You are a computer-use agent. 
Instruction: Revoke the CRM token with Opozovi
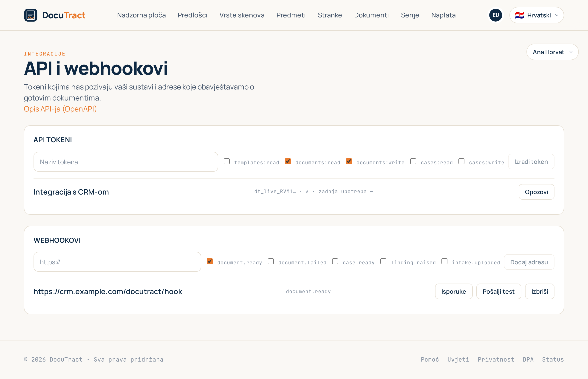[x=536, y=192]
